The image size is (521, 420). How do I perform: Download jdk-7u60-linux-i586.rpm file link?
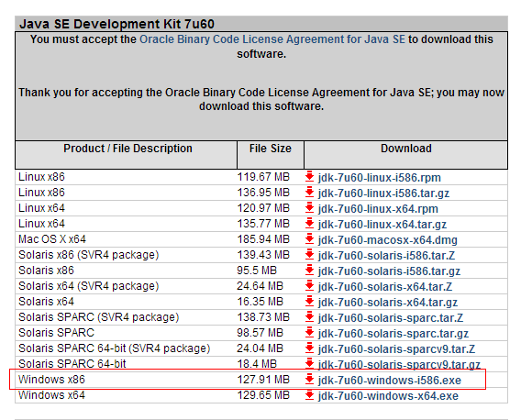click(x=379, y=178)
